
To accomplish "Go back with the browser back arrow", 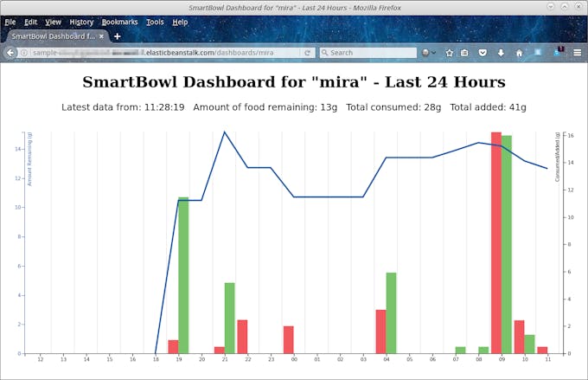I will click(x=10, y=53).
